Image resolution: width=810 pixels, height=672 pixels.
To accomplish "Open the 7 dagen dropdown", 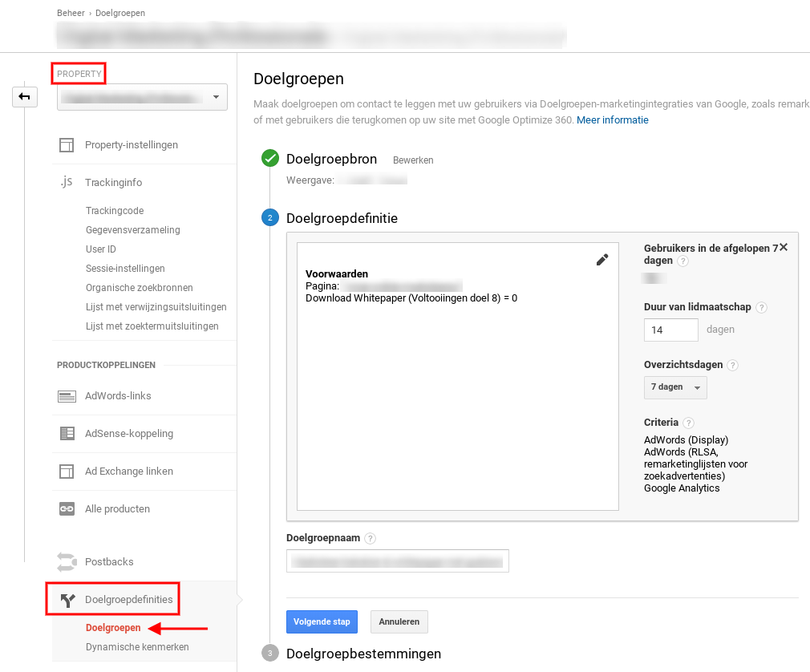I will (x=675, y=387).
